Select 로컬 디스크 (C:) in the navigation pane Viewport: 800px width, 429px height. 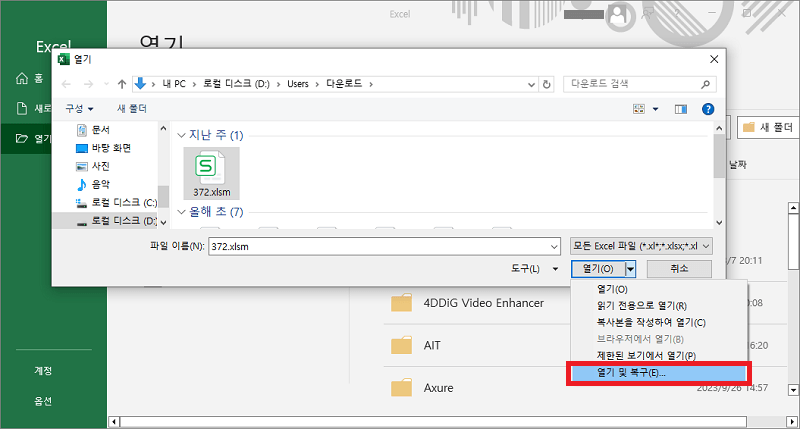pyautogui.click(x=116, y=203)
